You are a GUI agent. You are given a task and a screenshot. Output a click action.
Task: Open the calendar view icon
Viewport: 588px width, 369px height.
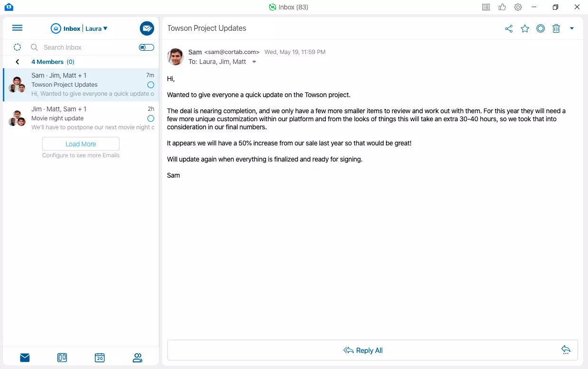(100, 358)
